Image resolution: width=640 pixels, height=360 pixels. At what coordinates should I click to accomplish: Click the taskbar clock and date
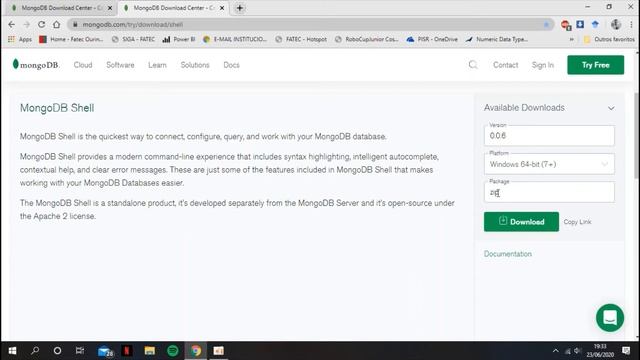tap(600, 351)
